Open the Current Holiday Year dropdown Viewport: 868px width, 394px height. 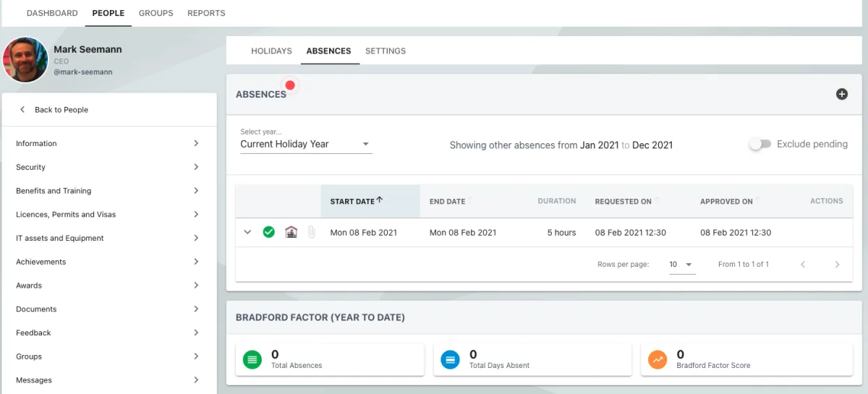pyautogui.click(x=306, y=144)
